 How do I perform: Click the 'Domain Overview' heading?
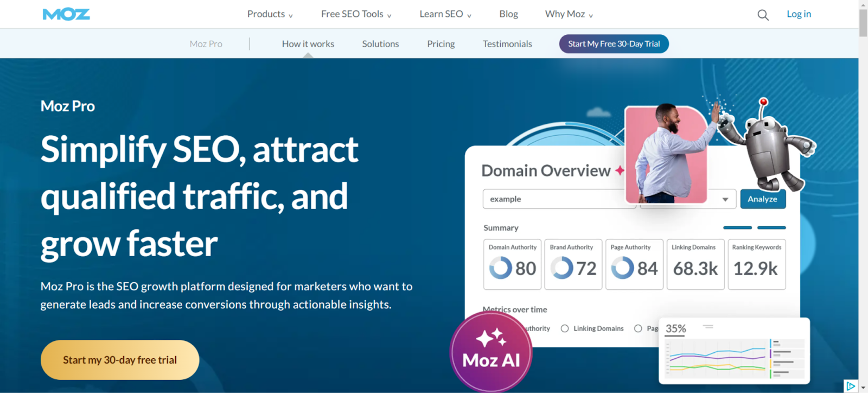[546, 170]
